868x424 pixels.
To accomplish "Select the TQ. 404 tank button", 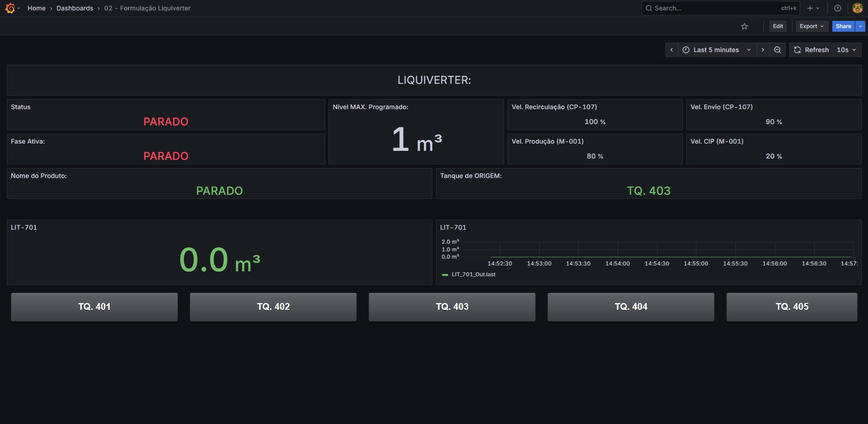I will coord(631,307).
